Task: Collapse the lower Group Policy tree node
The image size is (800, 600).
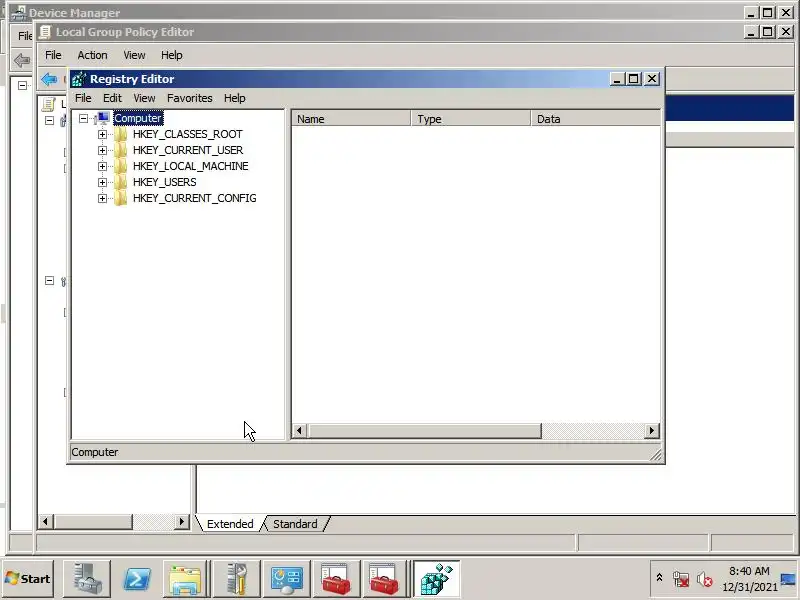Action: click(49, 281)
